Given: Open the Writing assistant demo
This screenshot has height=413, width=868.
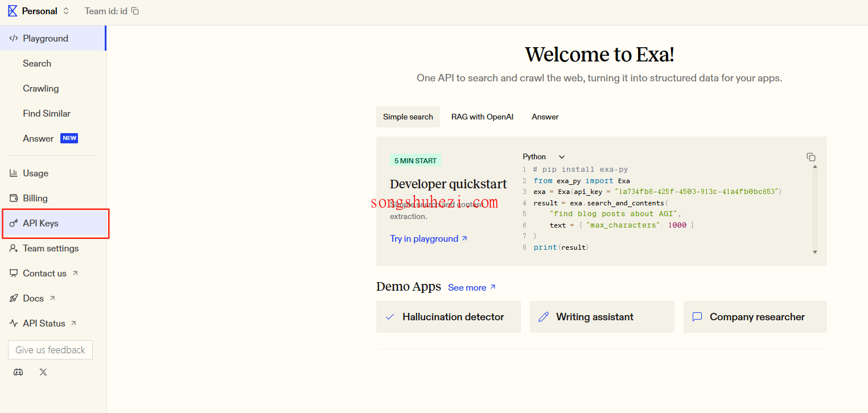Looking at the screenshot, I should [x=602, y=317].
